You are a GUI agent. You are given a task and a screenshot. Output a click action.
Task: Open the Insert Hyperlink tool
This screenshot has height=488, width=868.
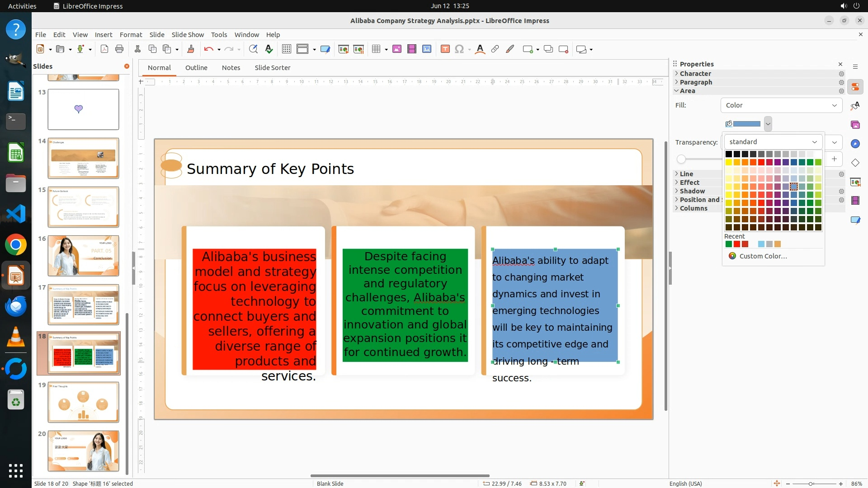[495, 49]
